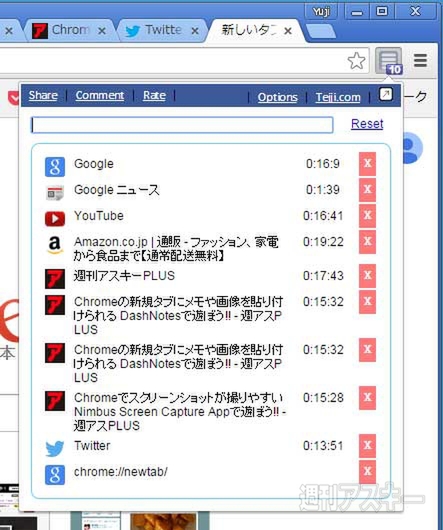Select the Amazon.co.jp entry title
Screen dimensions: 443x530
click(176, 249)
